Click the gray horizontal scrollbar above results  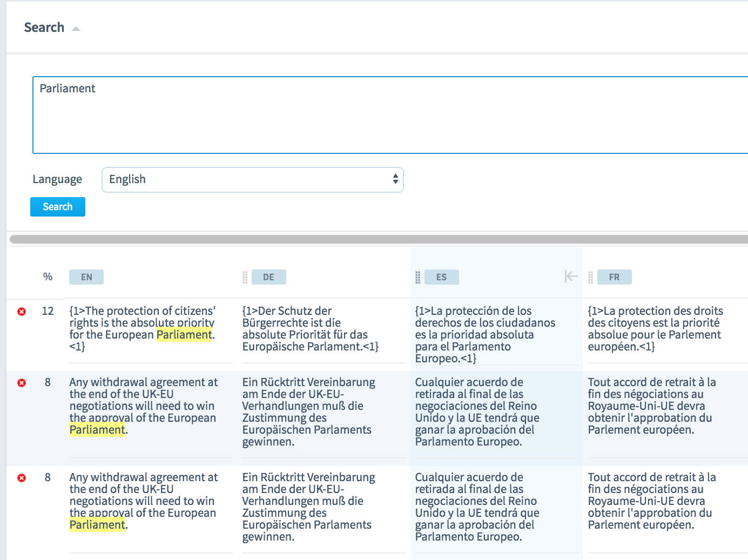point(373,238)
